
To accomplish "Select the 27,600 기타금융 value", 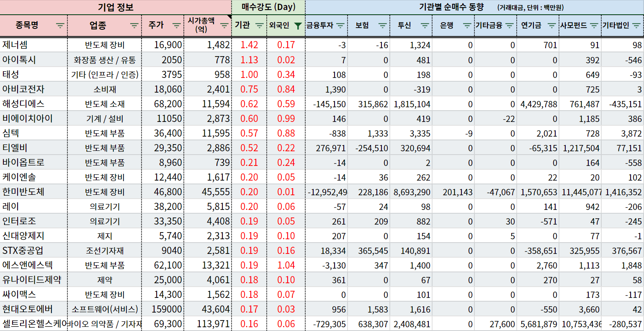I will pos(496,323).
